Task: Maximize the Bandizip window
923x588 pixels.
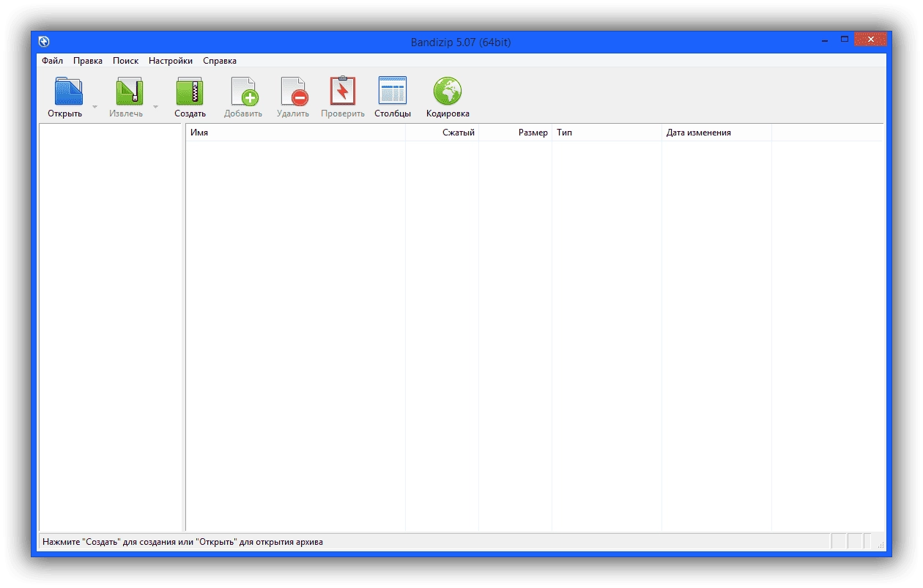Action: [845, 40]
